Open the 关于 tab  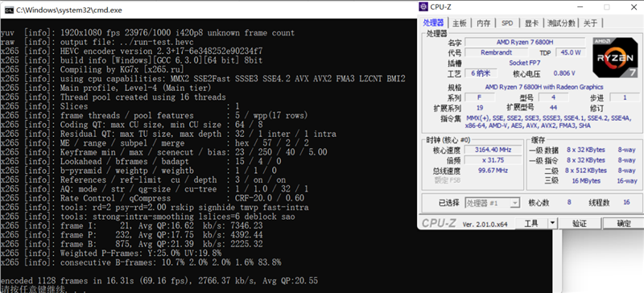click(x=590, y=23)
